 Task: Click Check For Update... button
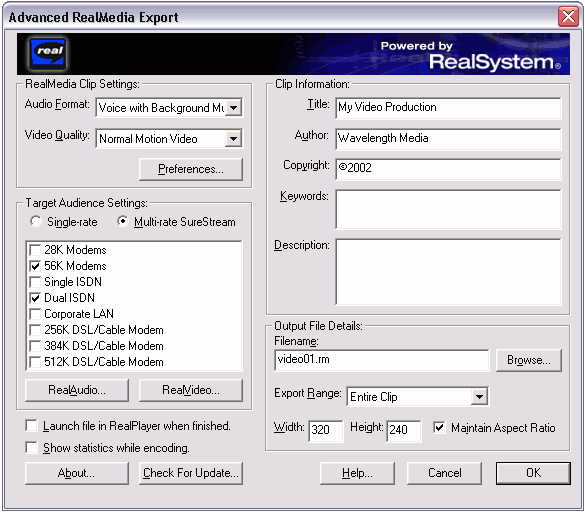tap(191, 473)
